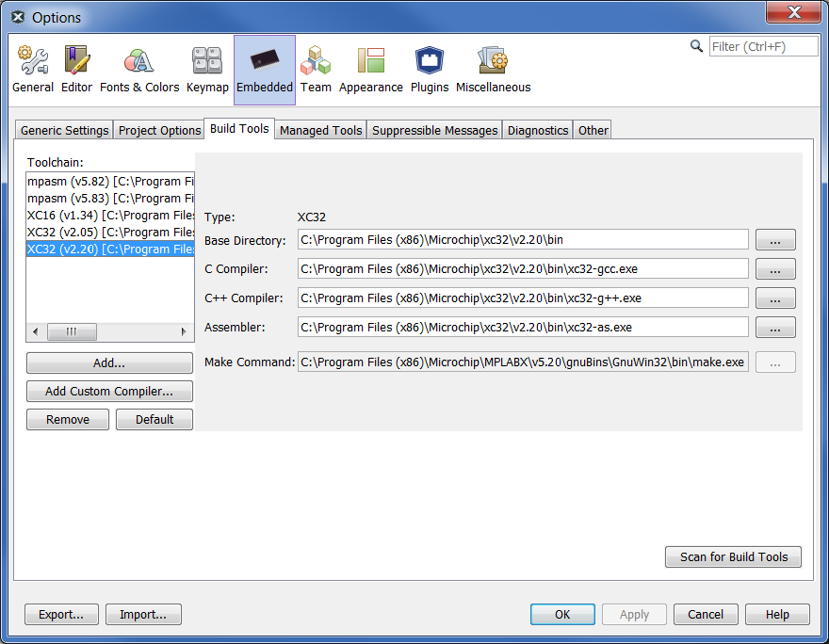
Task: Click the Cancel button
Action: pyautogui.click(x=706, y=615)
